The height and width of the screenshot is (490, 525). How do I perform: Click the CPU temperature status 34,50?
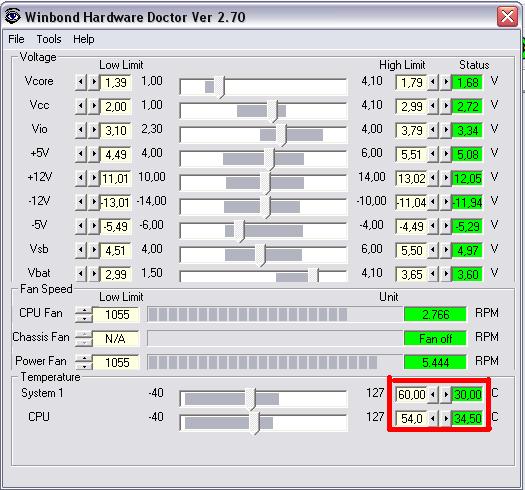pyautogui.click(x=467, y=418)
